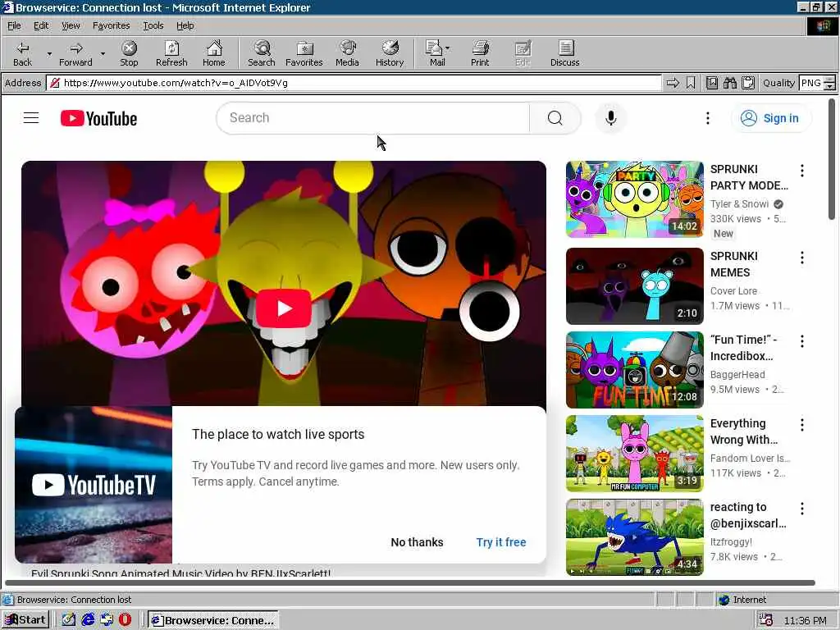Open the Tools menu
Image resolution: width=840 pixels, height=630 pixels.
[x=153, y=25]
